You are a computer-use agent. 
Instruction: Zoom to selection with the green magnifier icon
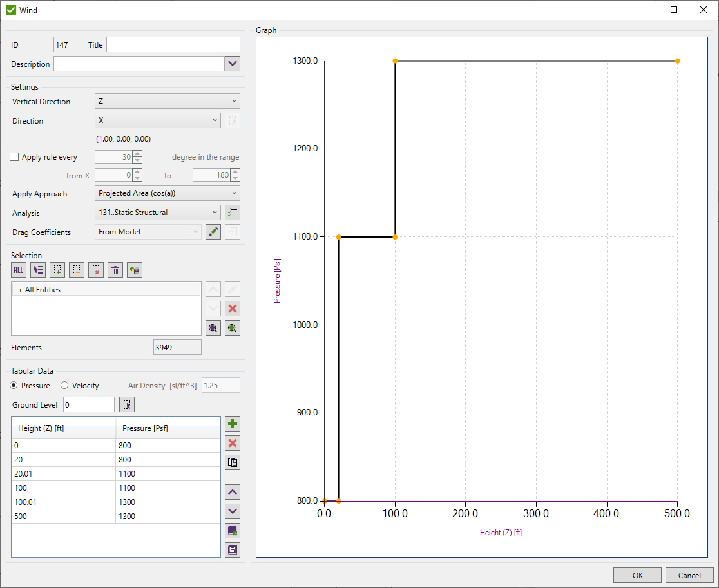pos(232,327)
